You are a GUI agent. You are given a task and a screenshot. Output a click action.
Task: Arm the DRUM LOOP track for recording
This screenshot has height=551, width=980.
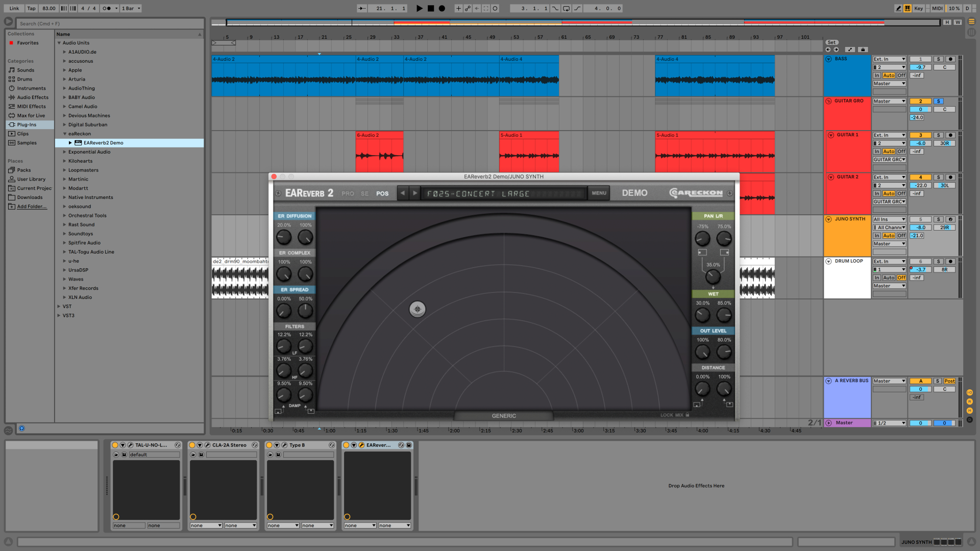coord(950,261)
